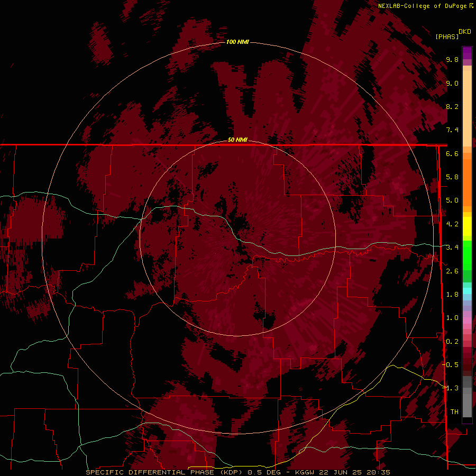Image resolution: width=476 pixels, height=476 pixels.
Task: Click the 6.6 legend value
Action: (452, 154)
